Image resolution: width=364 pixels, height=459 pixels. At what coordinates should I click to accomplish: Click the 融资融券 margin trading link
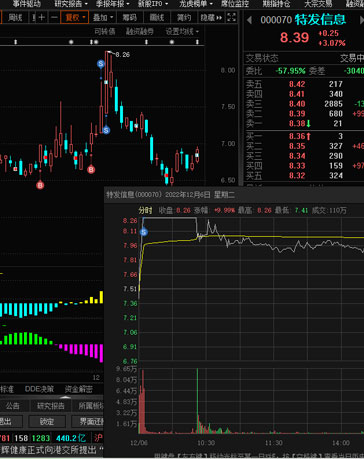140,32
